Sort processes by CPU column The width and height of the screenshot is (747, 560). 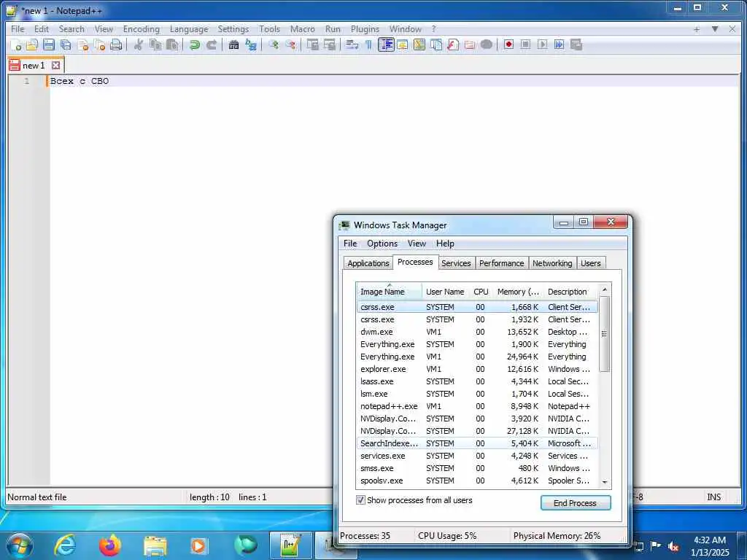(x=481, y=292)
